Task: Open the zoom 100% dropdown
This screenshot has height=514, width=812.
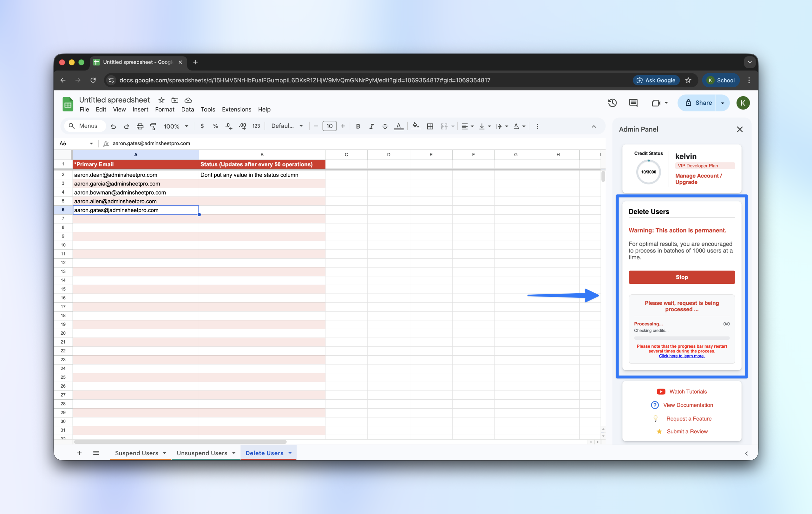Action: tap(176, 126)
